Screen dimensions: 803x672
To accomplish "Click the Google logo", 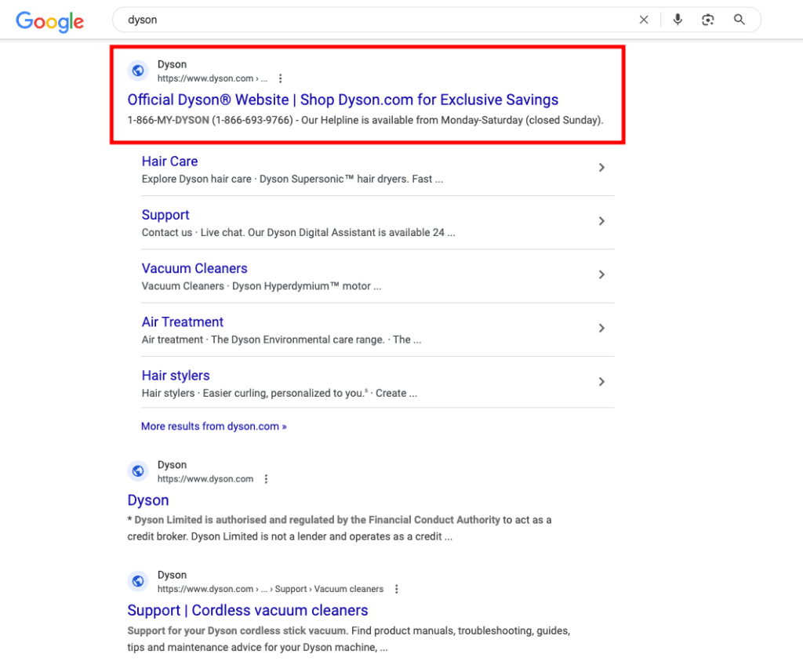I will [49, 22].
